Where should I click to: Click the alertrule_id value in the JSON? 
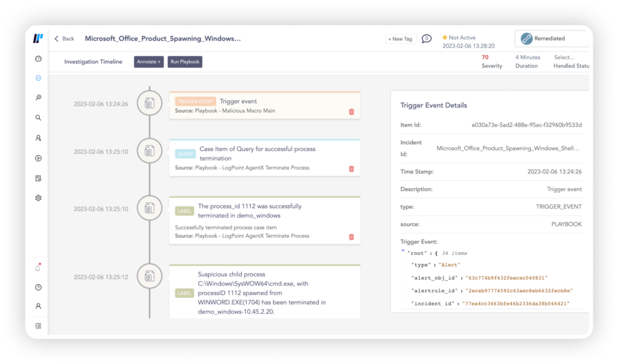[x=519, y=290]
